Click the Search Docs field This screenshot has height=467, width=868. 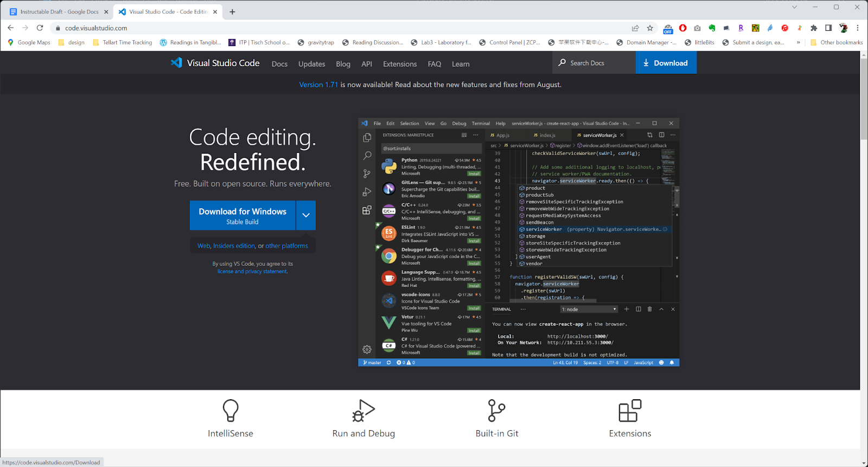pos(594,63)
